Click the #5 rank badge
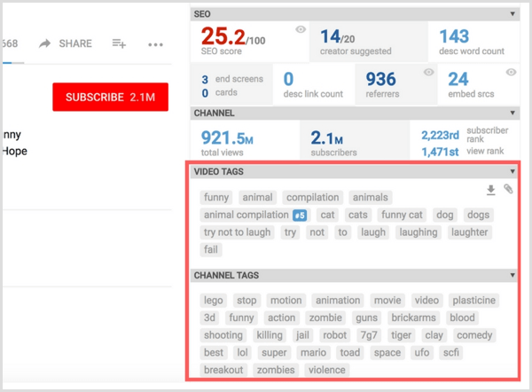This screenshot has width=532, height=392. point(300,216)
